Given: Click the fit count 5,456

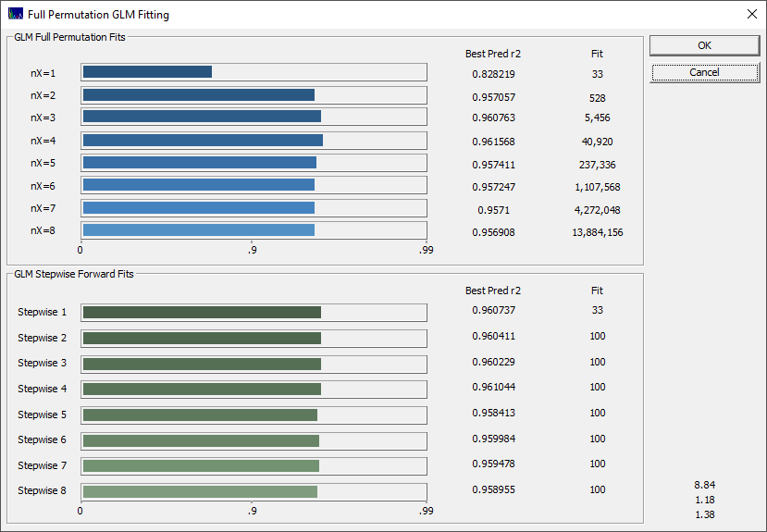Looking at the screenshot, I should [x=598, y=118].
